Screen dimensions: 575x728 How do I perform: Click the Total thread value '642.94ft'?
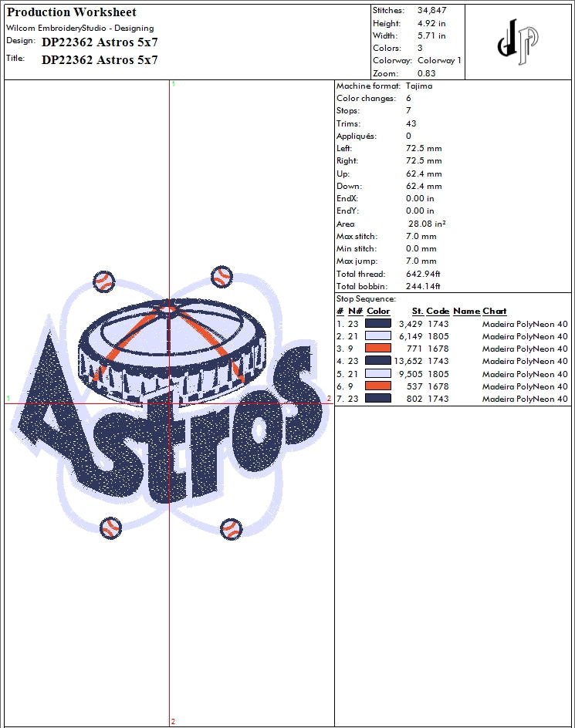423,274
